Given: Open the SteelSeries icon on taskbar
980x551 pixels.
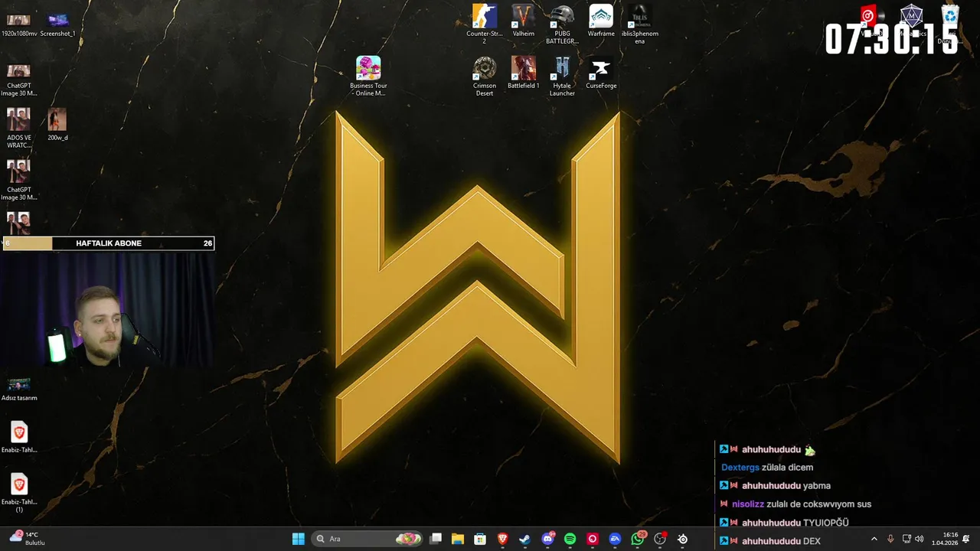Looking at the screenshot, I should [x=682, y=539].
